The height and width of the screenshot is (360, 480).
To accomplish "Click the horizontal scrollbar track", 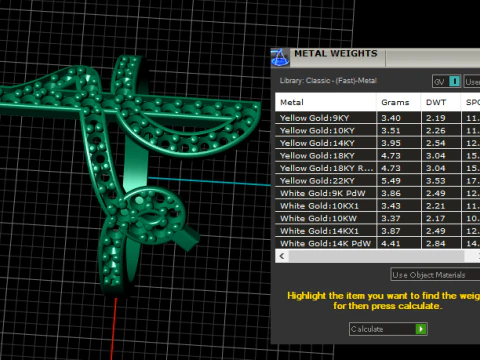I will (377, 256).
